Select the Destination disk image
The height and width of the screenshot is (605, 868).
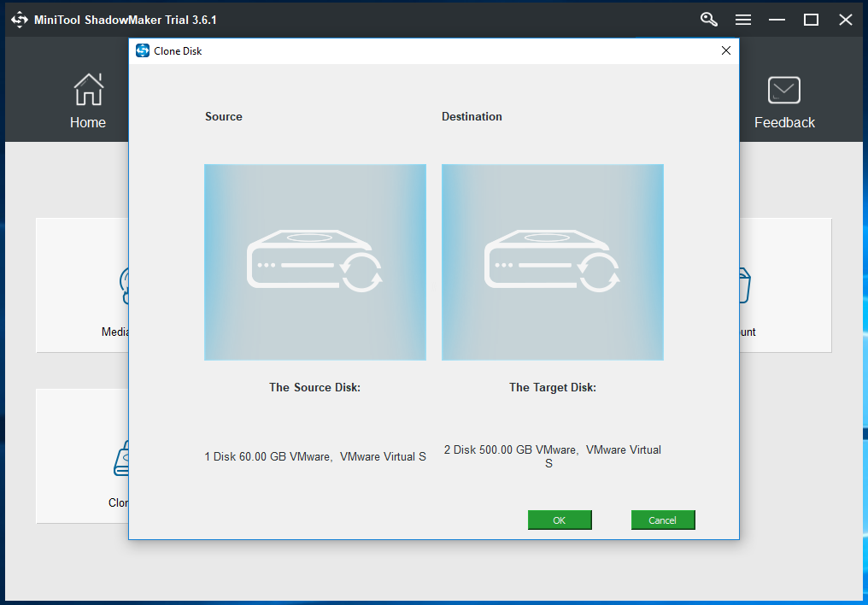(x=552, y=261)
